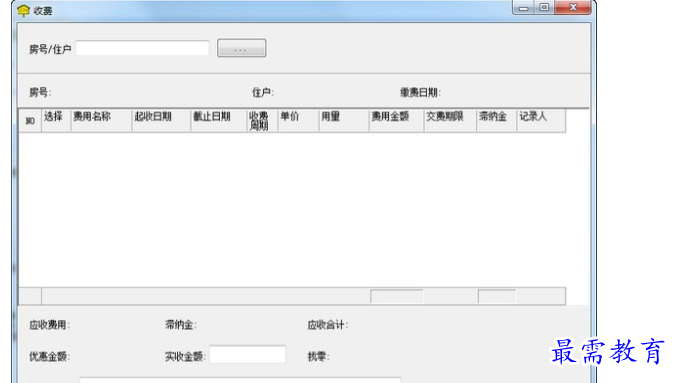The image size is (673, 383).
Task: Click the 单价 column header
Action: 298,121
